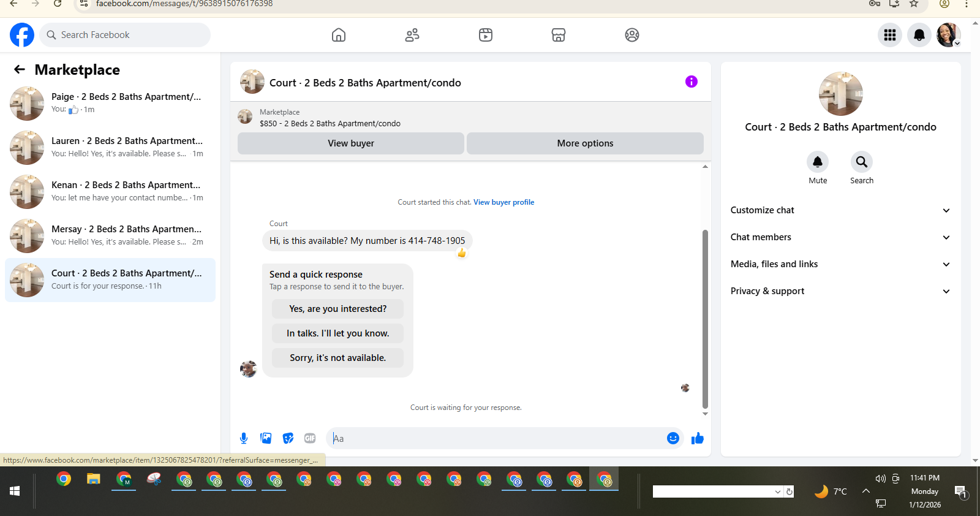Viewport: 980px width, 516px height.
Task: Click listing thumbnail in right info panel
Action: 841,94
